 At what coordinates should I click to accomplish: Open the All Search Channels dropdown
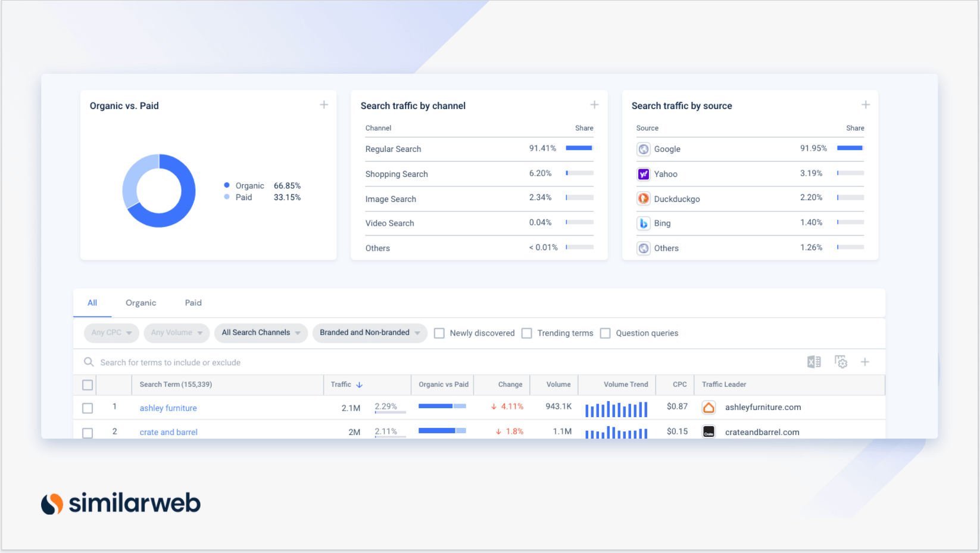261,333
